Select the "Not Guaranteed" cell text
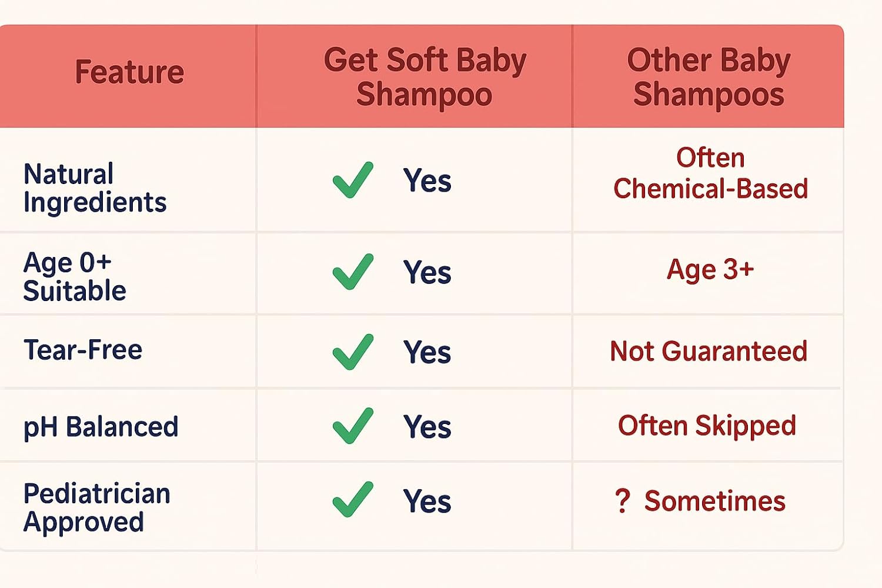Viewport: 882px width, 588px height. (709, 351)
